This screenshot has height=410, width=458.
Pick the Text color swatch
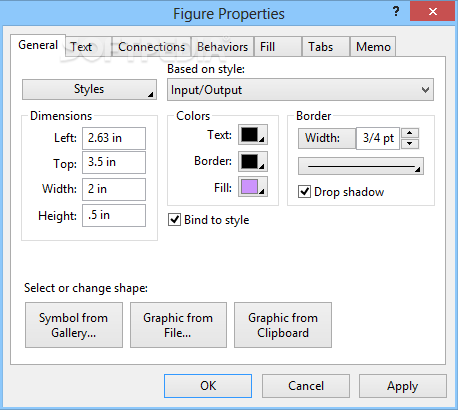253,135
